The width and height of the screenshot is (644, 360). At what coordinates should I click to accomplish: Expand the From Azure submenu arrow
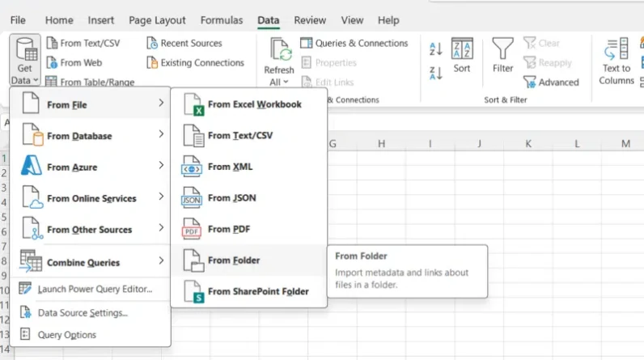click(161, 165)
